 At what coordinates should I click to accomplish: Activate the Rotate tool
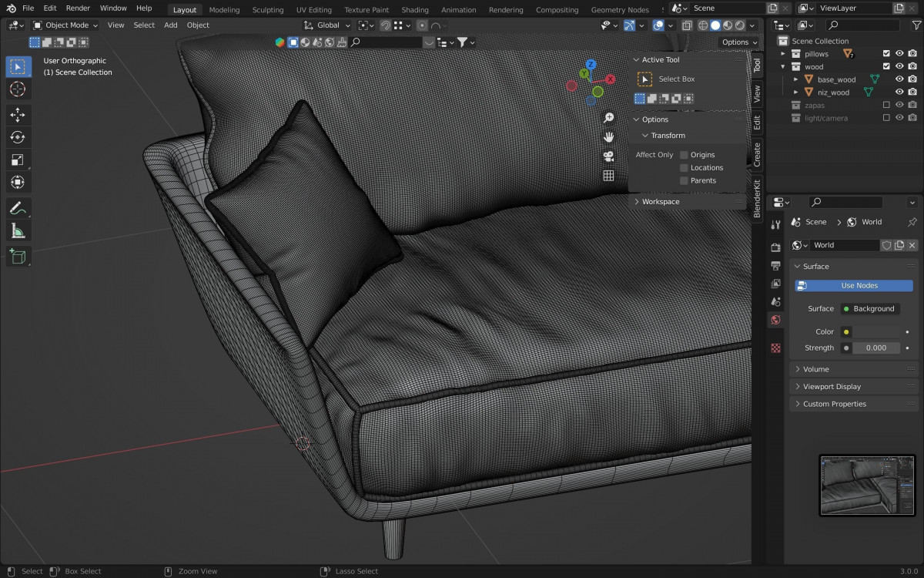click(x=17, y=138)
